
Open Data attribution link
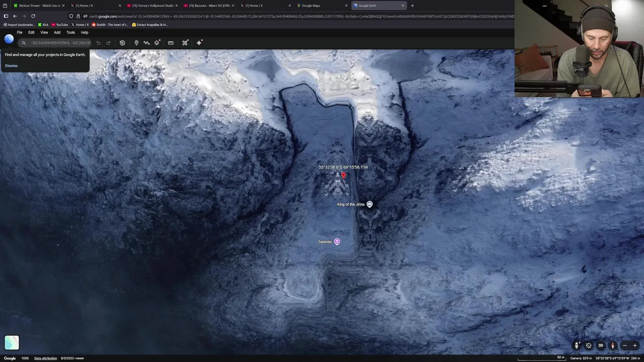[x=45, y=358]
